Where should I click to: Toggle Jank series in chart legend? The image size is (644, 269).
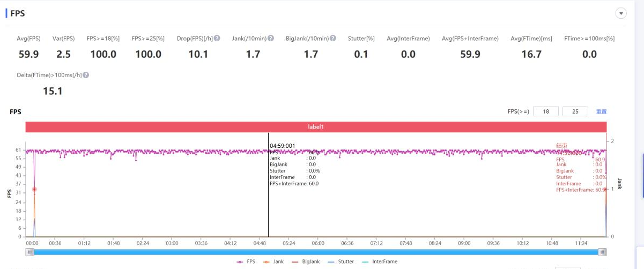click(x=273, y=261)
